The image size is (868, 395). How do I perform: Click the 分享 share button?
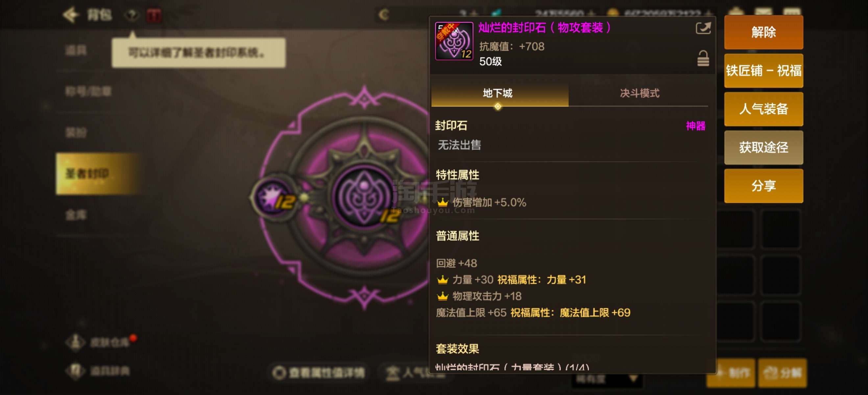click(x=763, y=186)
